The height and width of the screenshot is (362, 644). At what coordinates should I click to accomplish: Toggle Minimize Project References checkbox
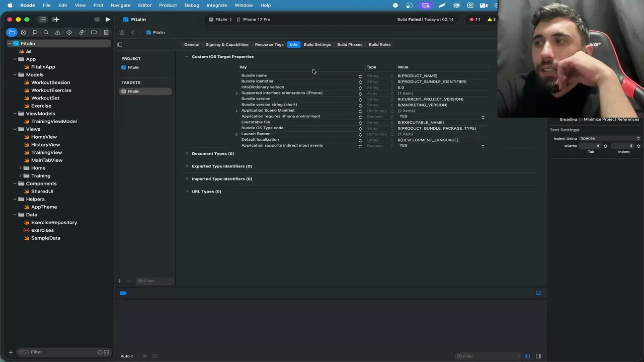(580, 120)
